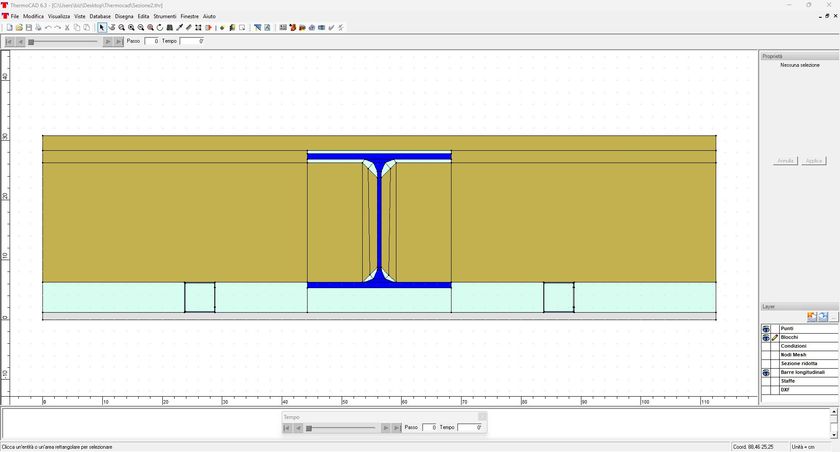Paste from clipboard with the paste icon
Screen dimensions: 840x452
pos(86,27)
